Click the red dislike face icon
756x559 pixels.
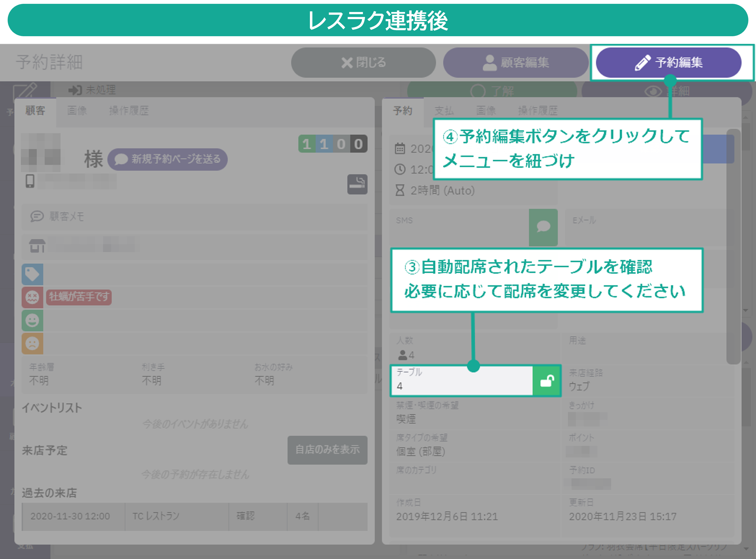pyautogui.click(x=32, y=297)
